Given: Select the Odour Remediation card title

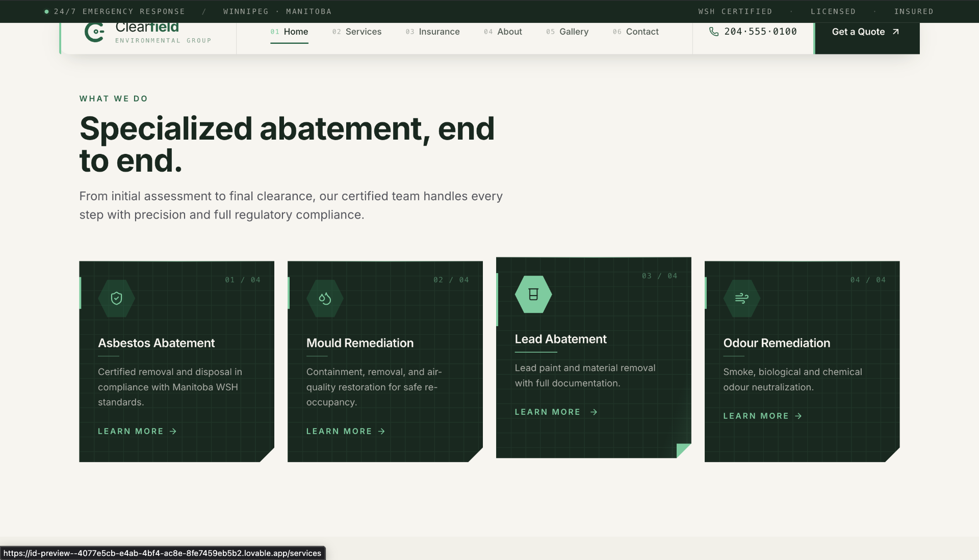Looking at the screenshot, I should tap(777, 343).
